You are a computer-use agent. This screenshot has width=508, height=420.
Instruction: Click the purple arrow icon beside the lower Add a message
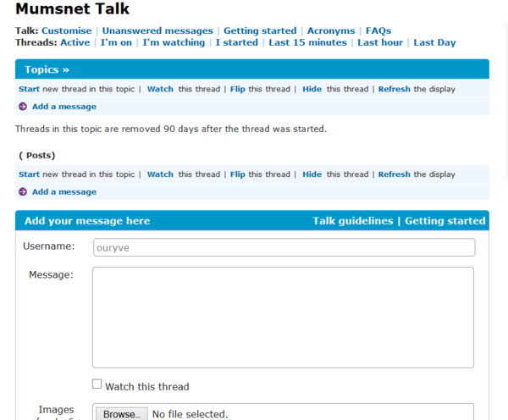(23, 192)
